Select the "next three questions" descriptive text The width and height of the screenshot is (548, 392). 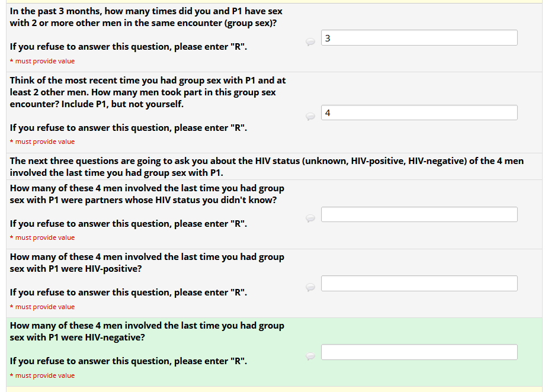click(267, 166)
